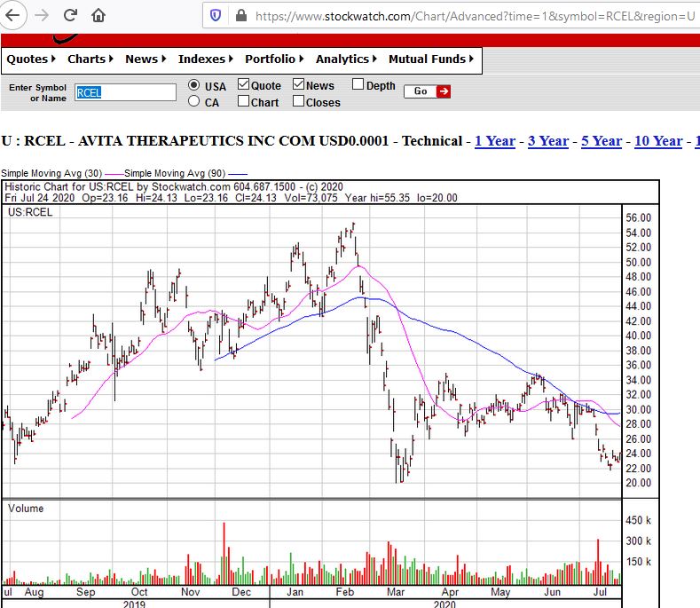The height and width of the screenshot is (608, 700).
Task: Open tracking protection shield icon
Action: 216,16
